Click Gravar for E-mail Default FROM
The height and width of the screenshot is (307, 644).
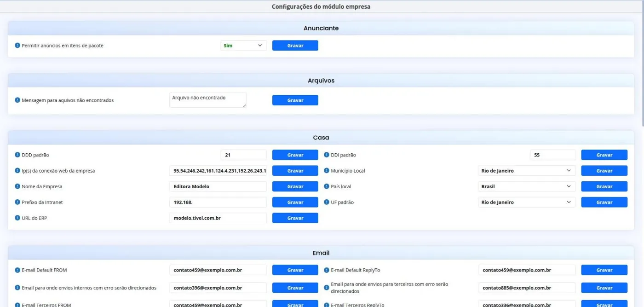point(295,270)
